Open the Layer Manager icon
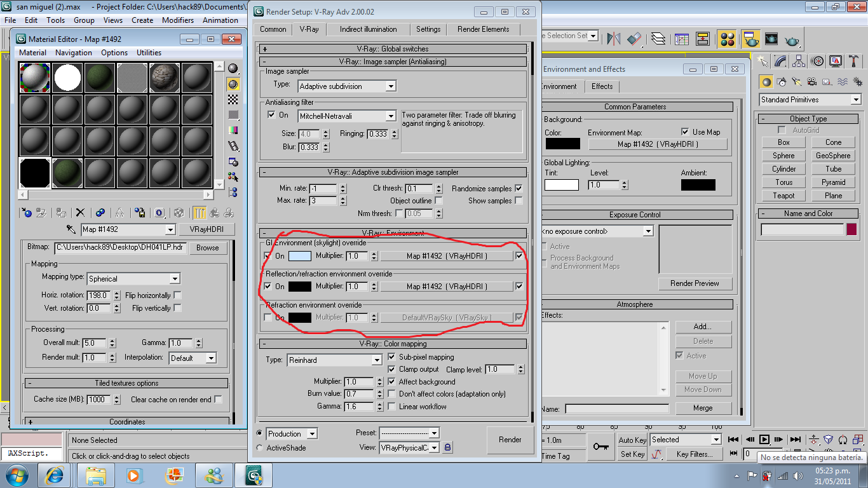The height and width of the screenshot is (488, 868). click(659, 39)
